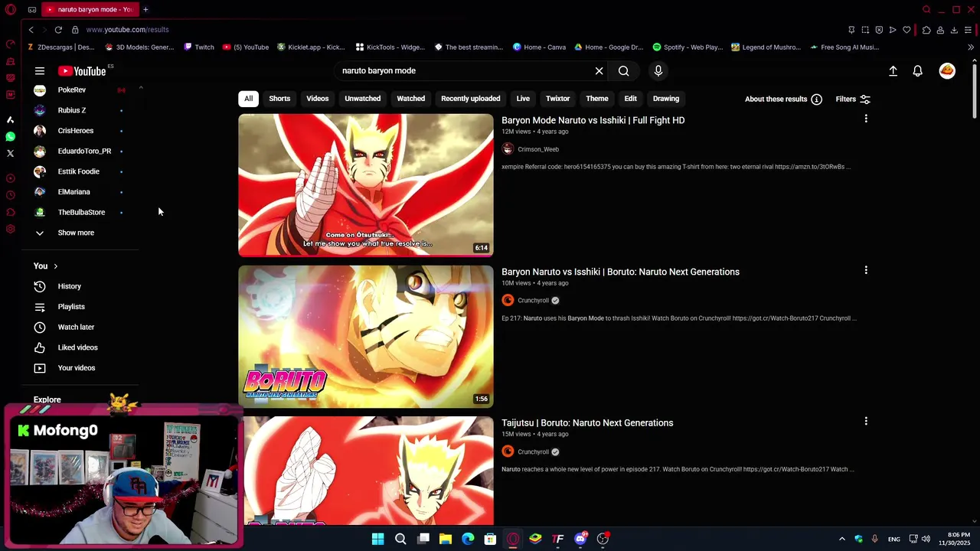Open the YouTube Create upload icon
This screenshot has height=551, width=980.
click(893, 71)
